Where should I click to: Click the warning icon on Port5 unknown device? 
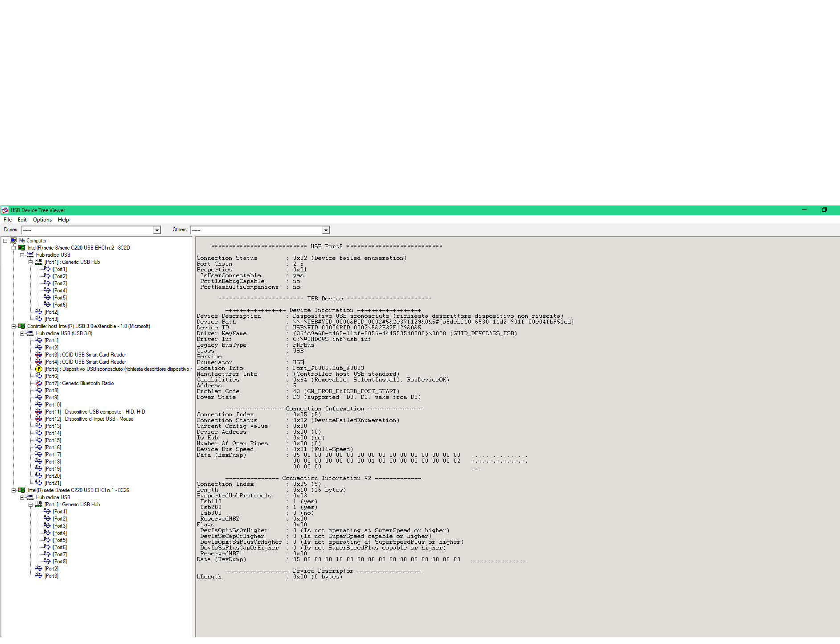38,369
